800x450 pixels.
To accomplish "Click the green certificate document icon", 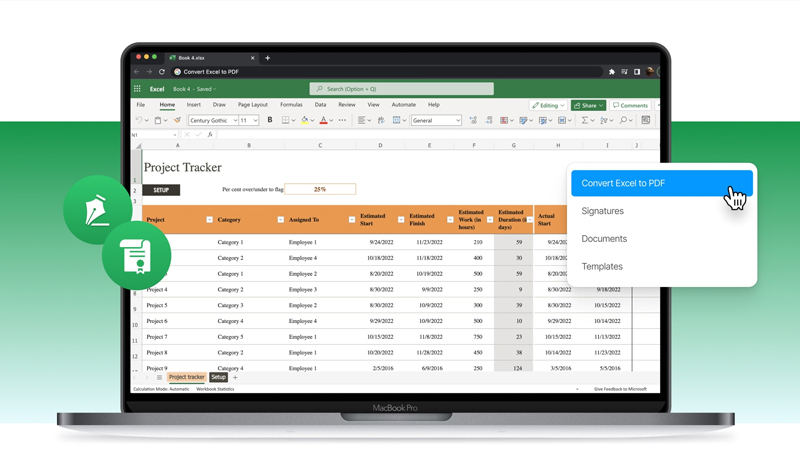I will (136, 256).
